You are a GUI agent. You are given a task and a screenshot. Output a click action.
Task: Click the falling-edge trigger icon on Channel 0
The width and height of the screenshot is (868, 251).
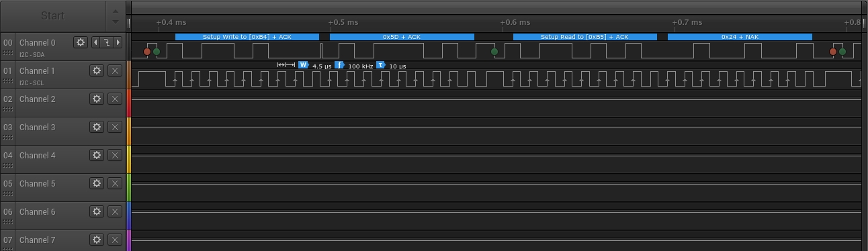(x=107, y=42)
